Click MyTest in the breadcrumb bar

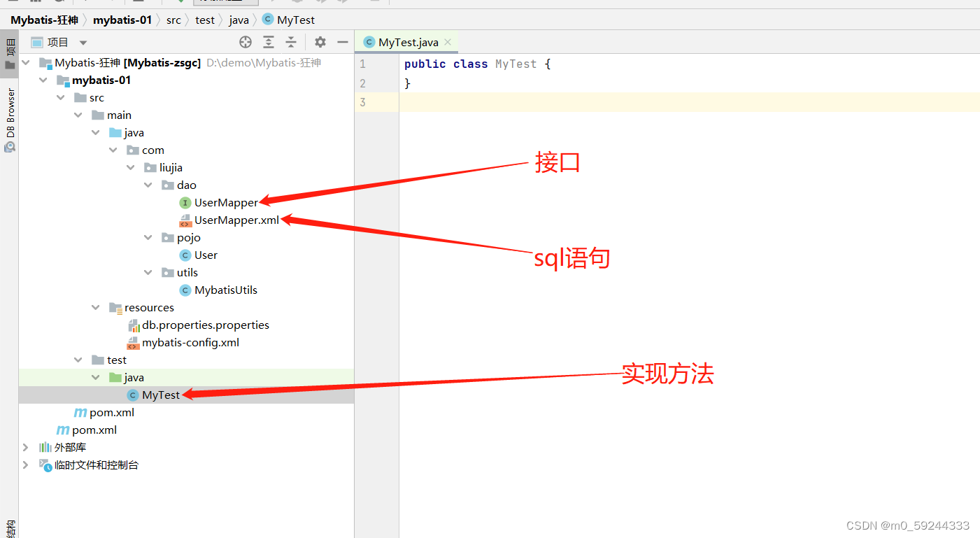[296, 20]
